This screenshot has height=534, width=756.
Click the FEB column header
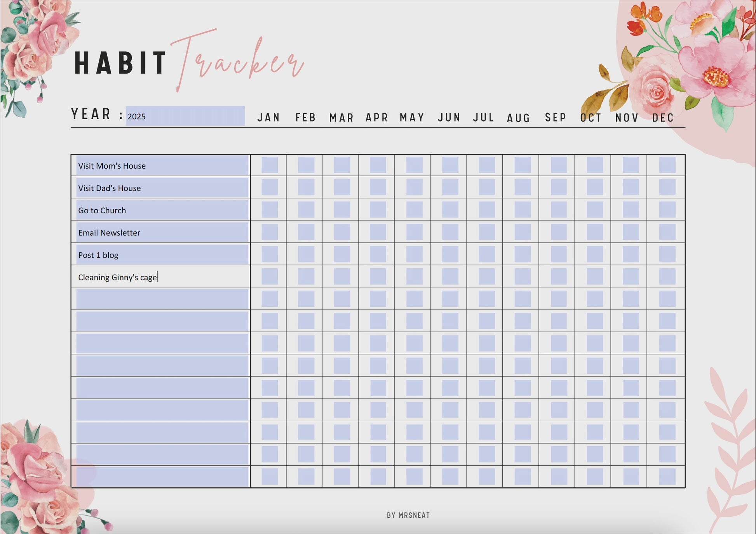pyautogui.click(x=305, y=117)
